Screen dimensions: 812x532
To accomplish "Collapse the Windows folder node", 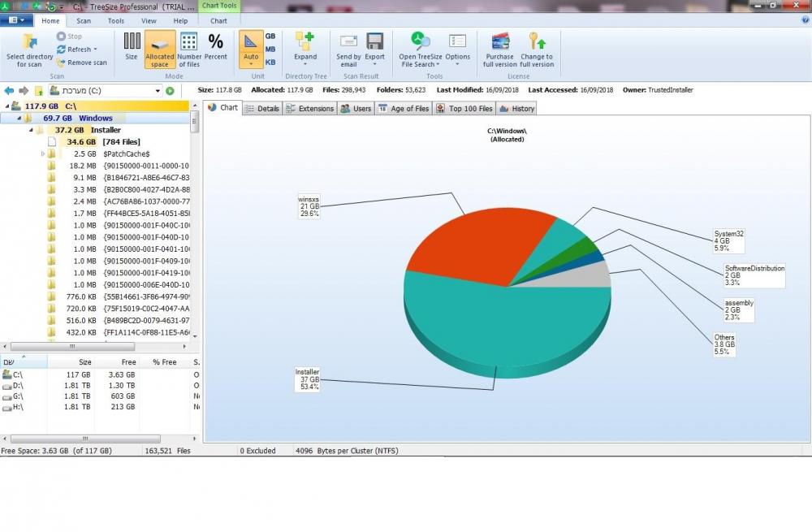I will (x=19, y=118).
